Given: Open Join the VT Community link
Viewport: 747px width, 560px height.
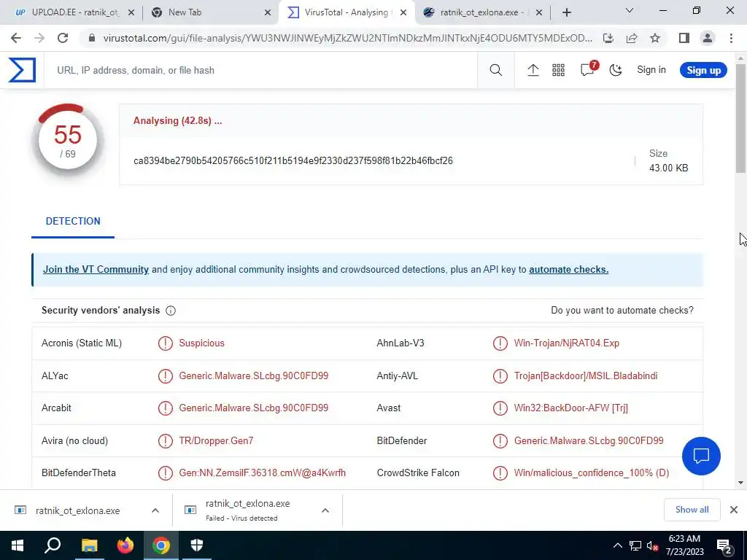Looking at the screenshot, I should [x=96, y=270].
